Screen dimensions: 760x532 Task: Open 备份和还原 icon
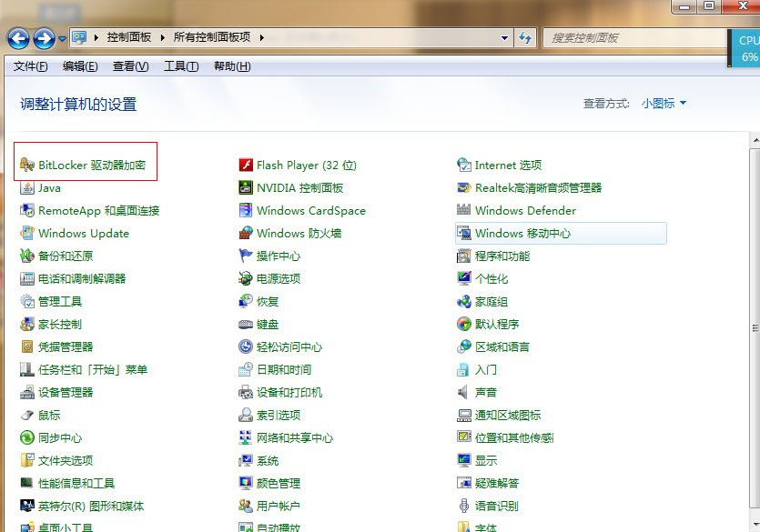[27, 256]
